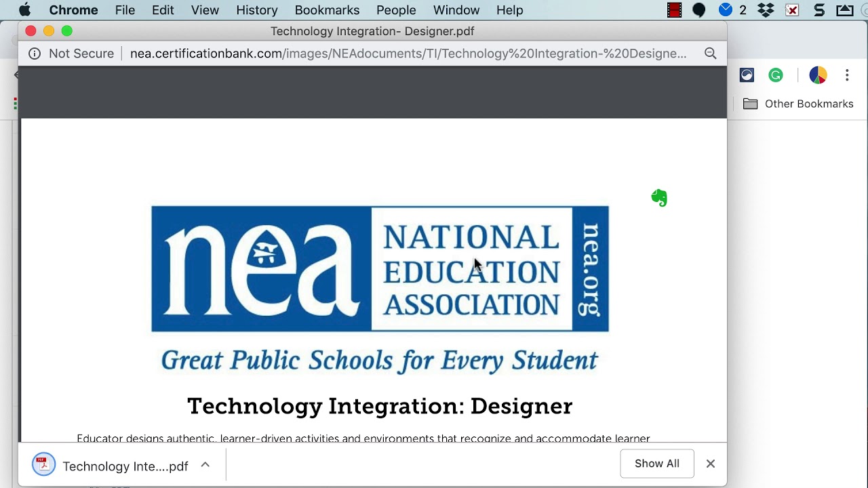The height and width of the screenshot is (488, 868).
Task: Close the downloads bar
Action: pyautogui.click(x=711, y=464)
